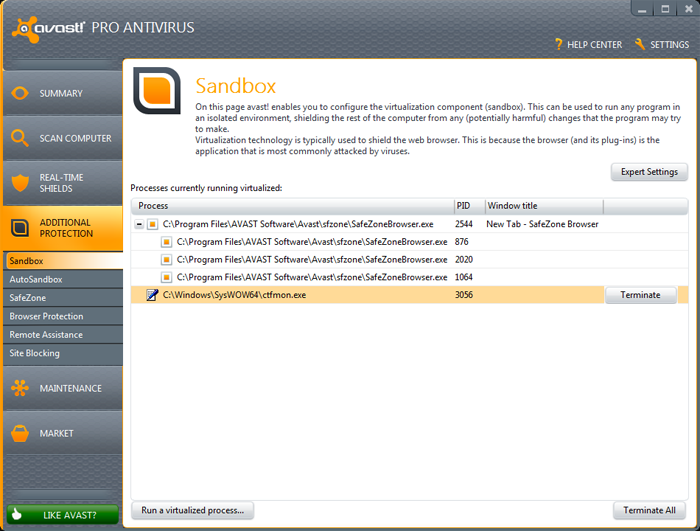The width and height of the screenshot is (700, 531).
Task: Select the SafeZoneBrowser.exe row with PID 2544
Action: click(409, 224)
